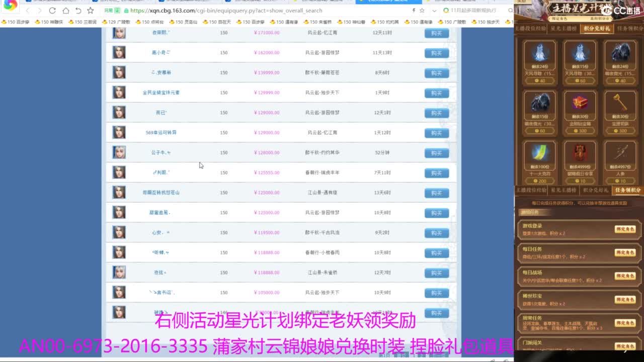The image size is (644, 362).
Task: Click the browser home icon
Action: point(66,11)
